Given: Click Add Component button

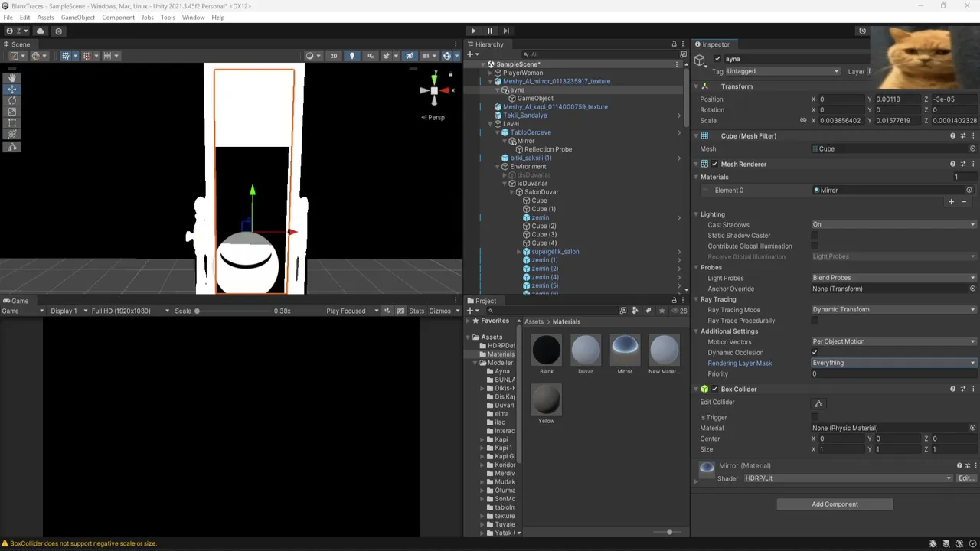Looking at the screenshot, I should (x=835, y=504).
